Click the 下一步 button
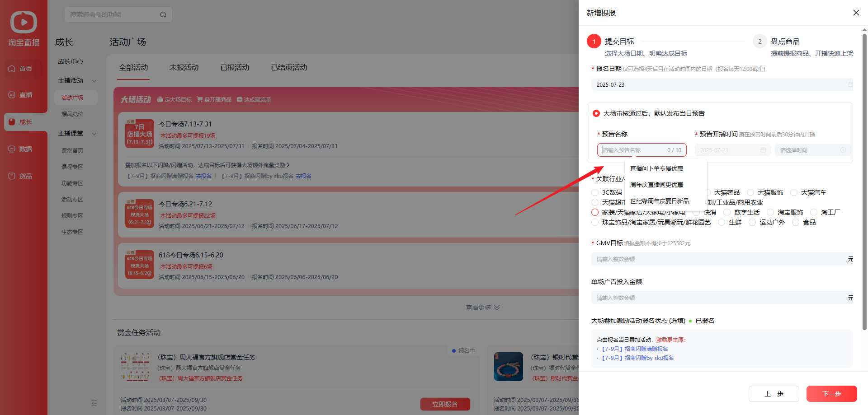This screenshot has height=415, width=868. 831,394
